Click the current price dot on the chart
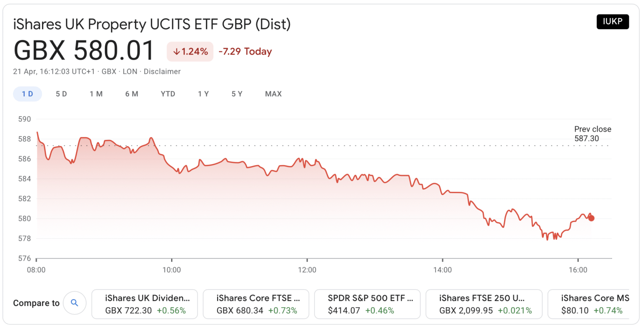Screen dimensions: 644x329 click(591, 218)
